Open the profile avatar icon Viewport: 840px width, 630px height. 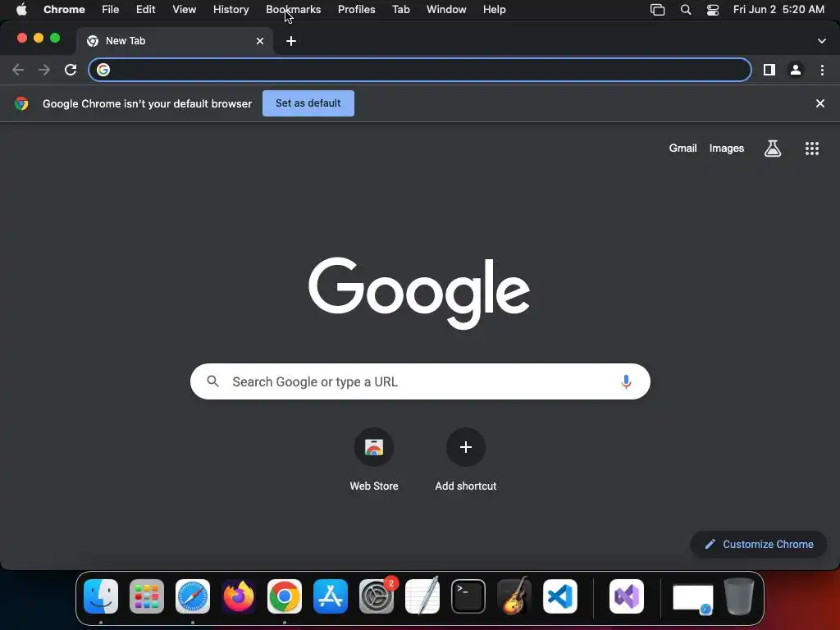coord(796,70)
